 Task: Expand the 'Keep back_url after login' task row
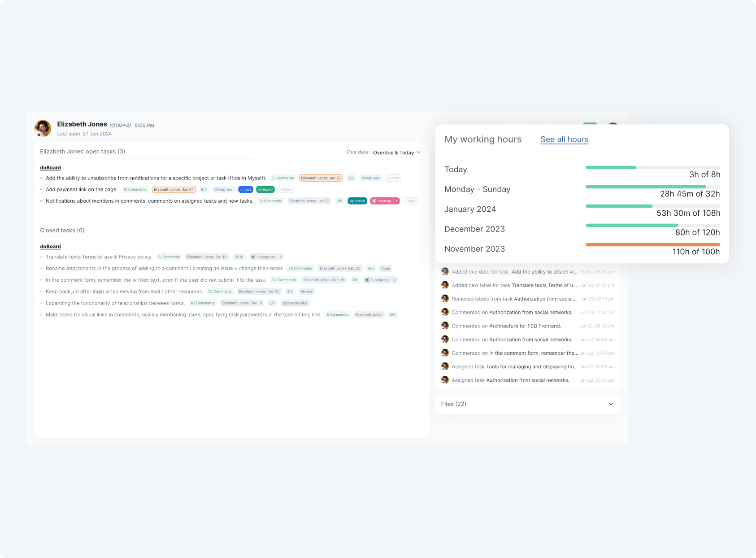coord(42,292)
